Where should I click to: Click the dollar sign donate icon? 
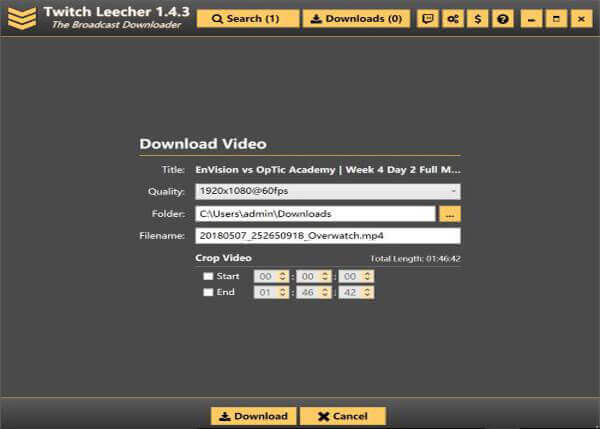(478, 19)
